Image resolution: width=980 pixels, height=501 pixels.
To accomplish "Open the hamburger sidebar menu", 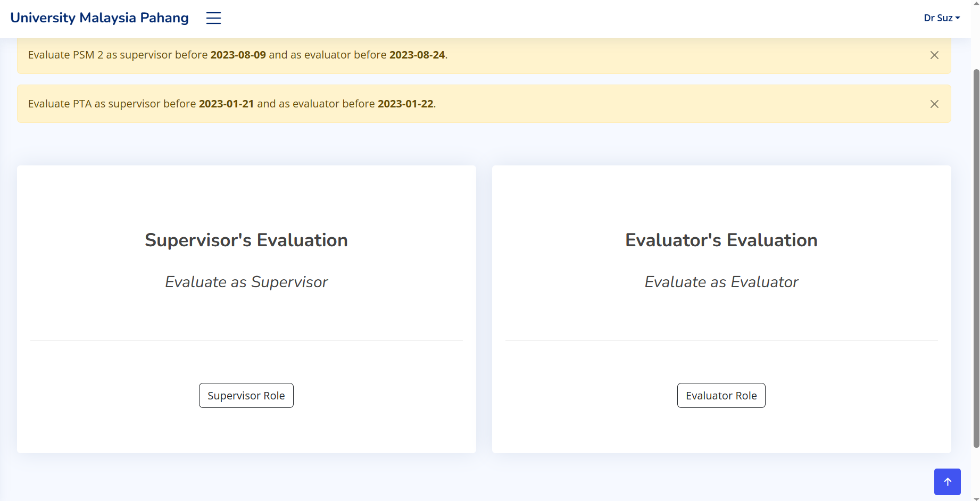I will 213,18.
